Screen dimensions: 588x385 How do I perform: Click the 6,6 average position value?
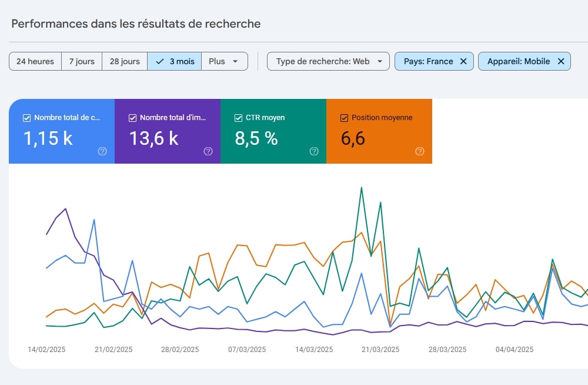point(353,138)
